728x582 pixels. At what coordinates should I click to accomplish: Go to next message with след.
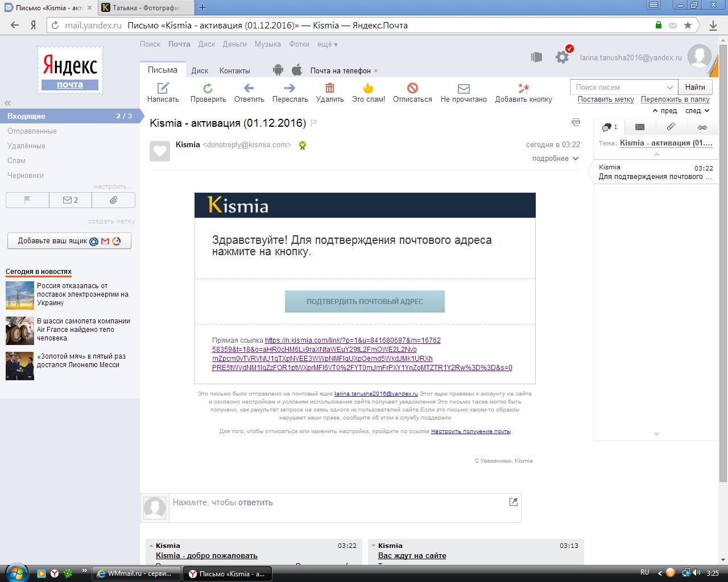(697, 111)
